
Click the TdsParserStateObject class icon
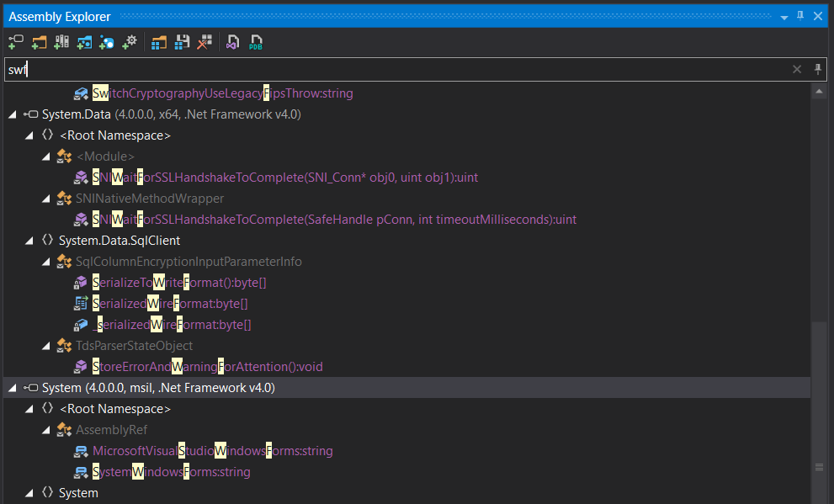[x=64, y=346]
